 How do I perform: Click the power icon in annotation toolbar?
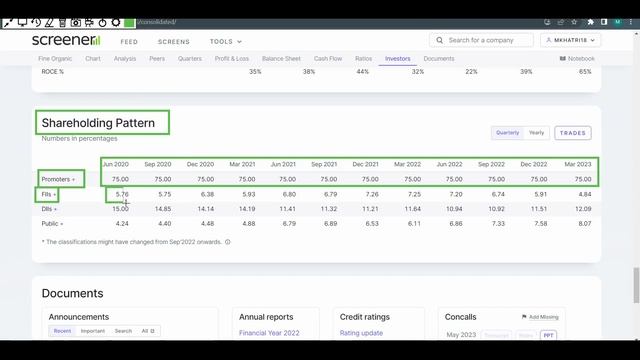(102, 23)
